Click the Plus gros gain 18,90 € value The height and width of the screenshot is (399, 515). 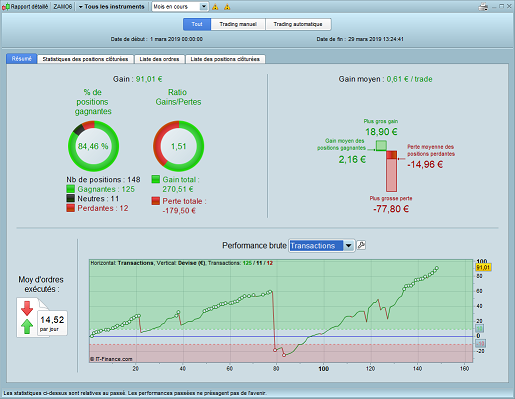(x=381, y=132)
